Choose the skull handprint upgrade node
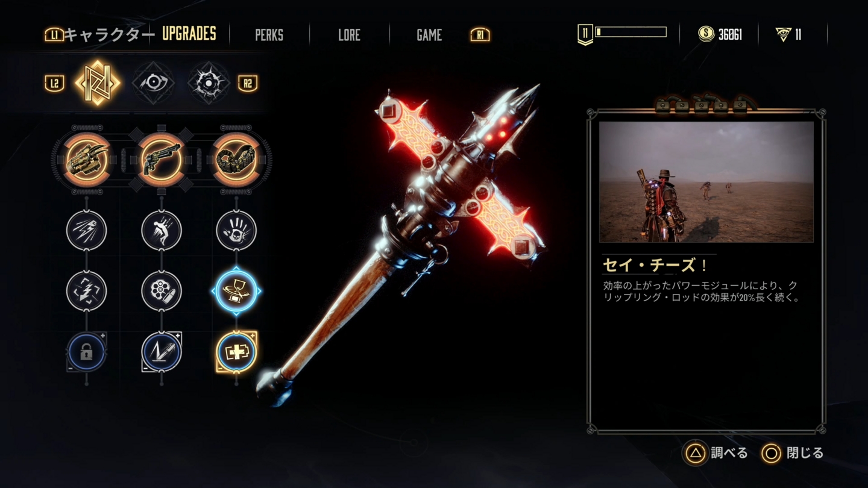Screen dimensions: 868x488 pyautogui.click(x=236, y=230)
